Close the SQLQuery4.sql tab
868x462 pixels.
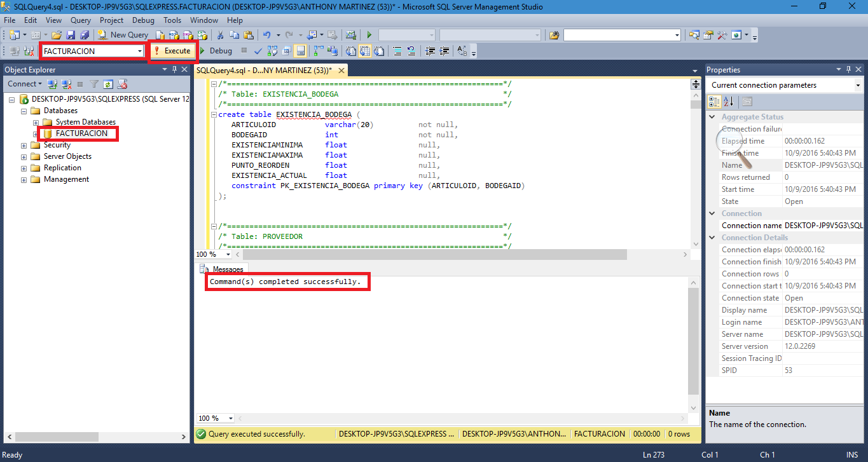click(341, 70)
